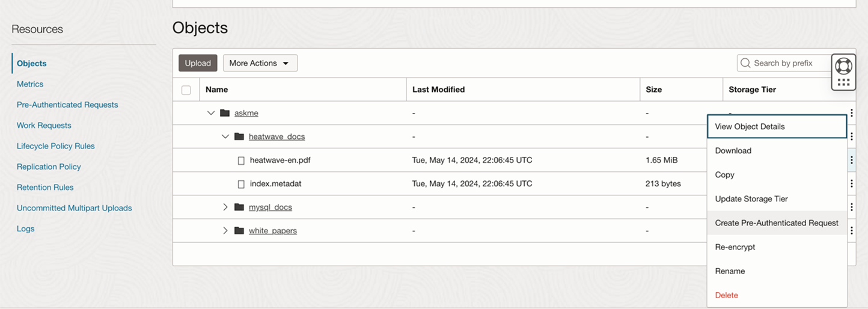Open actions menu for mysql_docs row
The height and width of the screenshot is (309, 868).
click(851, 207)
